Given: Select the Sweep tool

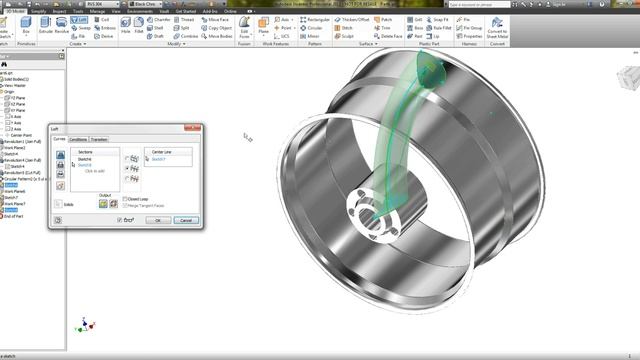Looking at the screenshot, I should click(x=81, y=28).
